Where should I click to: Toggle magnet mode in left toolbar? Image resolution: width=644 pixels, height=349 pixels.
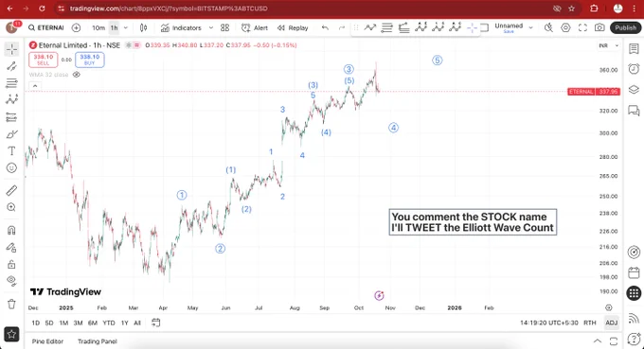click(x=11, y=230)
